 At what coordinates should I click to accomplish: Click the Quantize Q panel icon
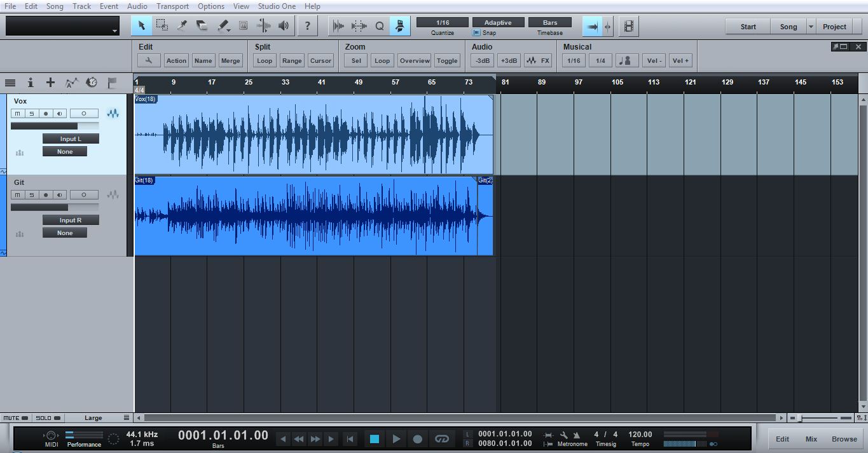pos(380,26)
